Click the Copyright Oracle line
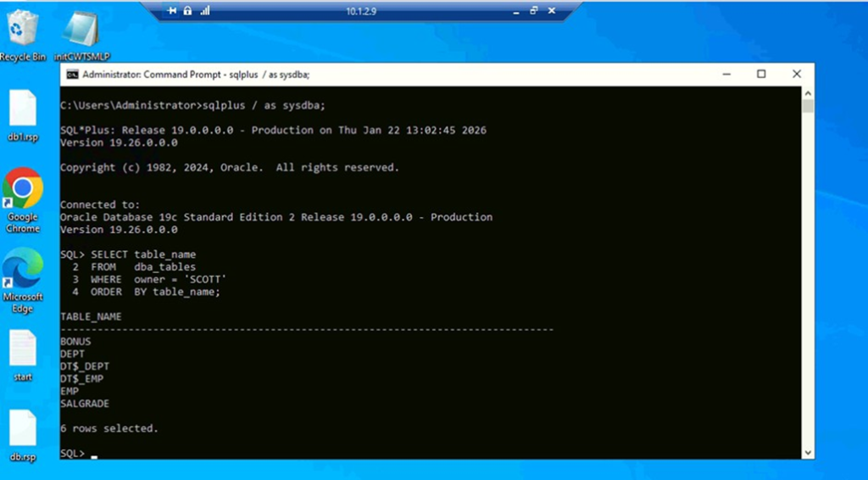The width and height of the screenshot is (868, 480). pyautogui.click(x=230, y=167)
